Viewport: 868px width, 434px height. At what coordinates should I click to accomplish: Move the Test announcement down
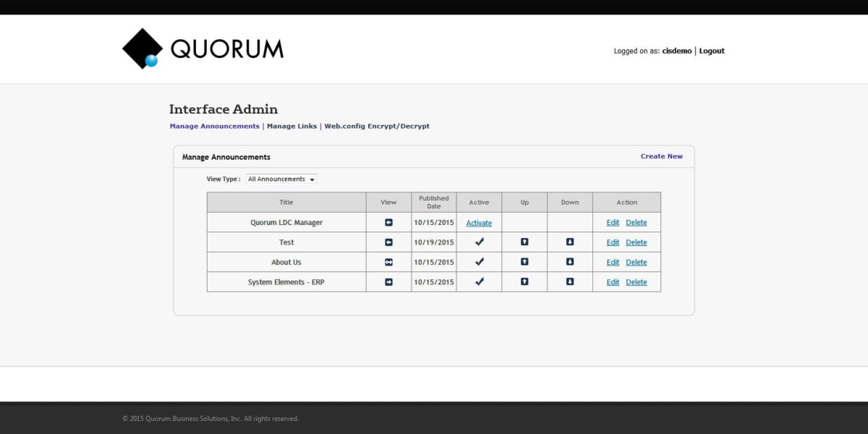tap(570, 242)
